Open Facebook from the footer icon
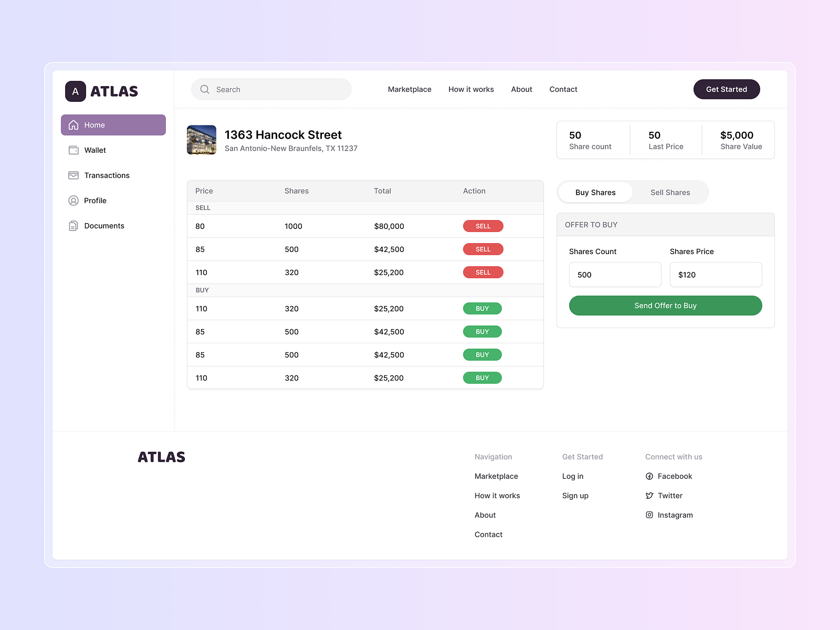This screenshot has height=630, width=840. 649,476
